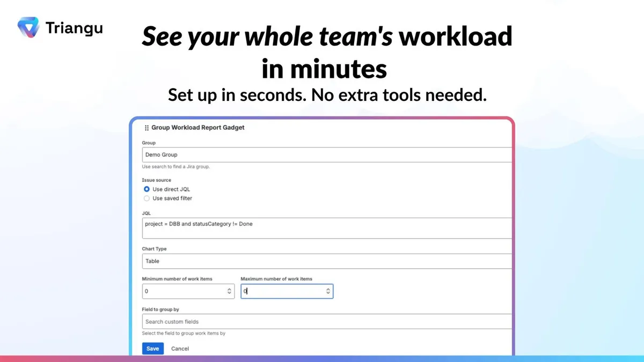Image resolution: width=644 pixels, height=362 pixels.
Task: Click the Field to group by label
Action: coord(160,309)
